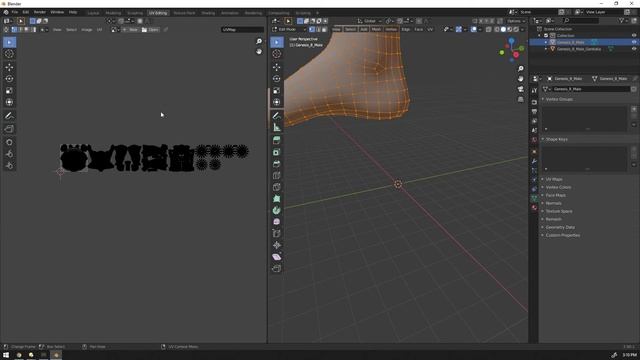Click the UV editor pan hand icon

pyautogui.click(x=259, y=51)
